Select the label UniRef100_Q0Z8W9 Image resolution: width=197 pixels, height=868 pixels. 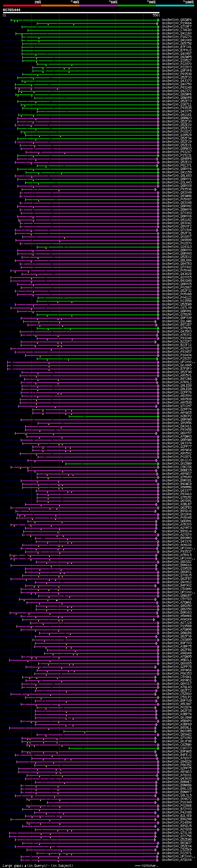coord(177,464)
